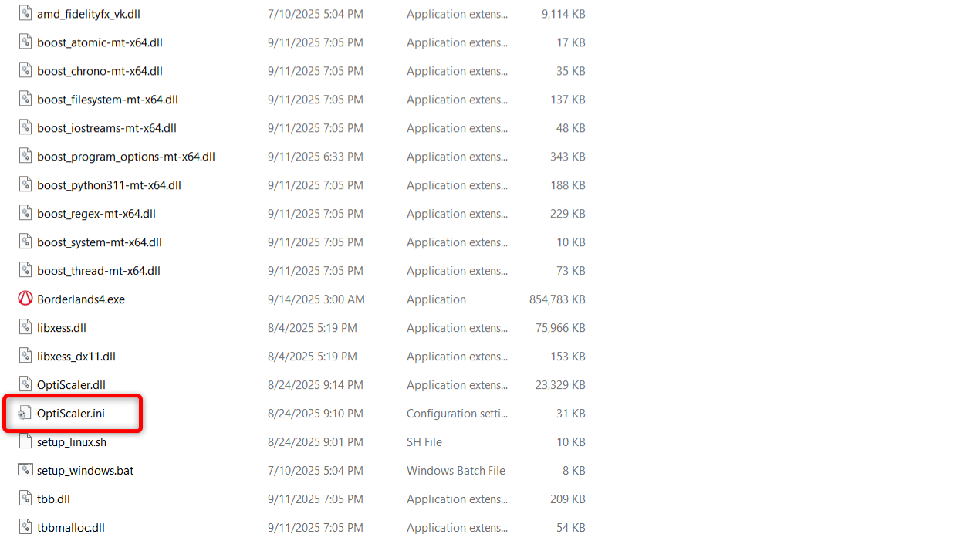
Task: Click the boost_program_options-mt-x64.dll file name
Action: (x=126, y=157)
